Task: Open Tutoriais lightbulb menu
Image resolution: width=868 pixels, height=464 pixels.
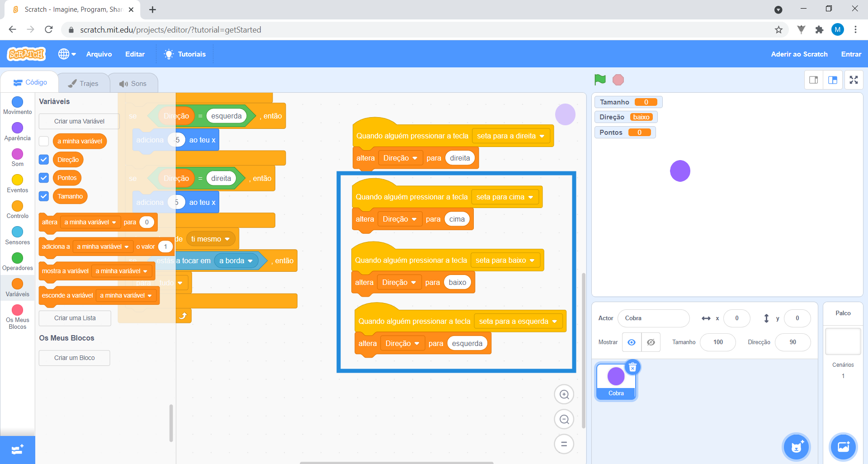Action: pos(185,54)
